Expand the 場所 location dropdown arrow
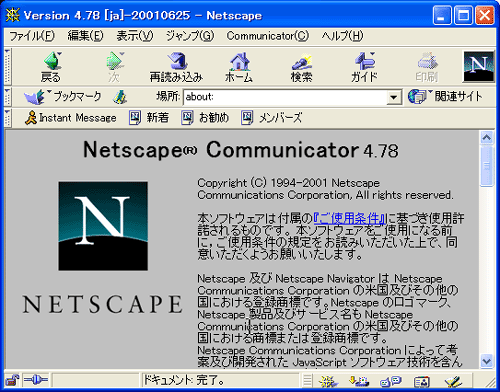500x392 pixels. 394,97
